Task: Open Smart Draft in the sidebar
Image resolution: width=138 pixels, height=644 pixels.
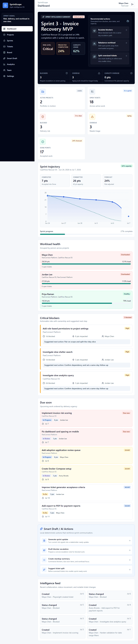Action: tap(17, 58)
